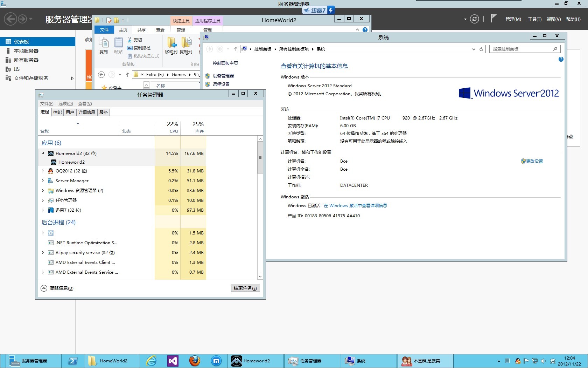Expand AMD External Events Service row

pos(43,272)
